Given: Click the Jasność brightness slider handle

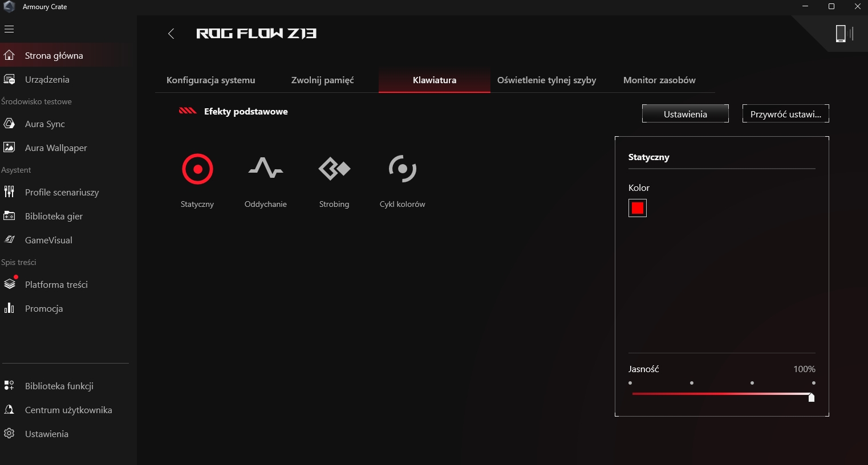Looking at the screenshot, I should [x=811, y=397].
